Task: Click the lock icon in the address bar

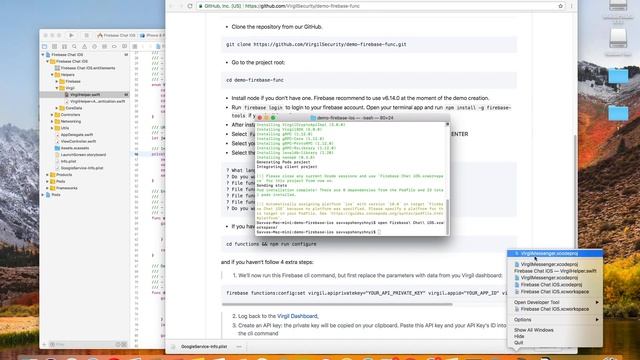Action: [200, 6]
